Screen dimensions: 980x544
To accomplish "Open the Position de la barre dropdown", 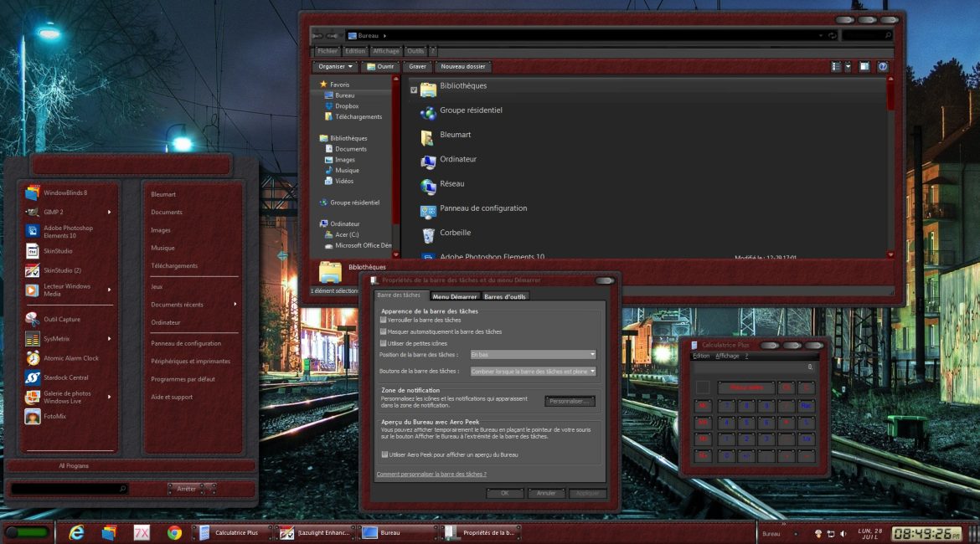I will [533, 355].
